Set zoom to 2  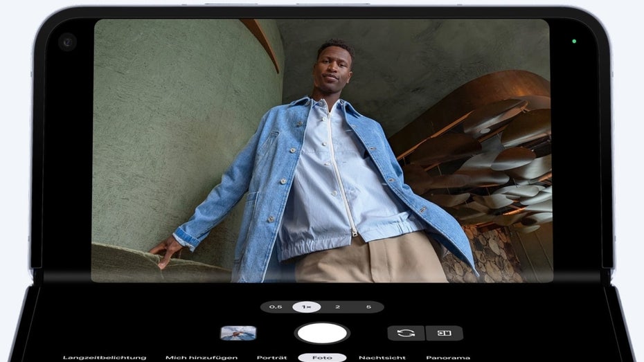(337, 307)
